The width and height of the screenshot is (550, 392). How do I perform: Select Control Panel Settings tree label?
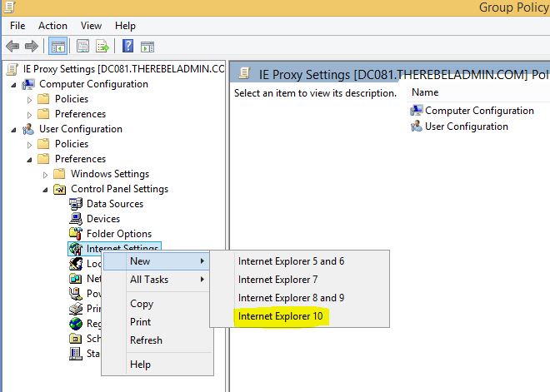(119, 189)
